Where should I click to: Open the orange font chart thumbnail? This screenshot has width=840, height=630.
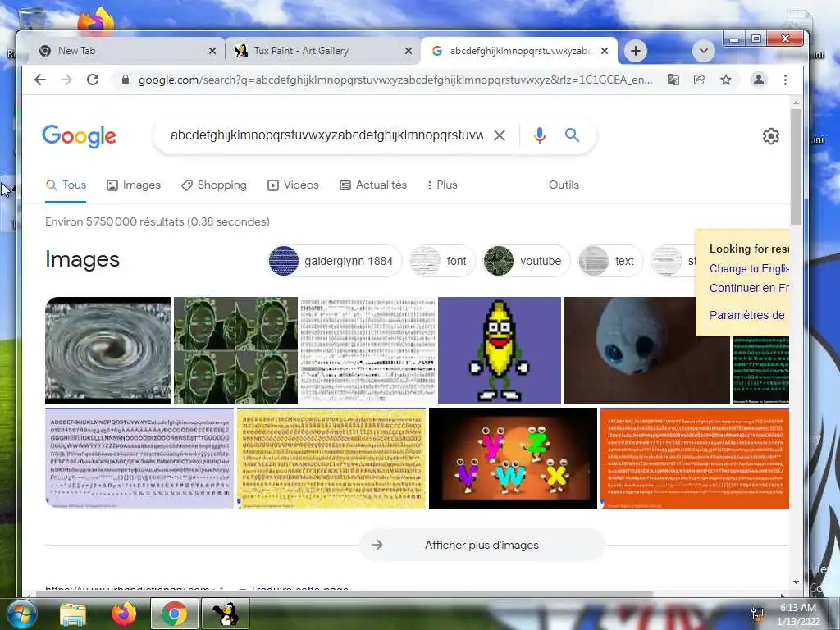click(x=694, y=458)
